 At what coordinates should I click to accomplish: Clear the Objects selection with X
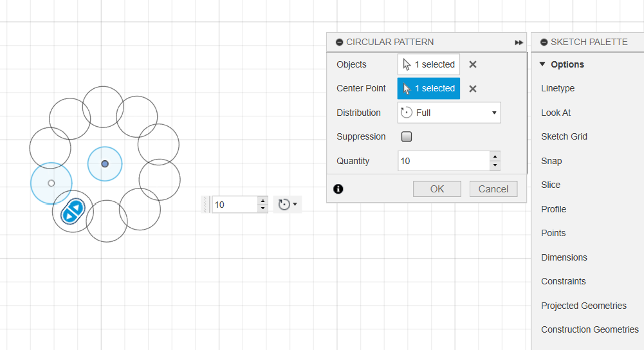(473, 64)
